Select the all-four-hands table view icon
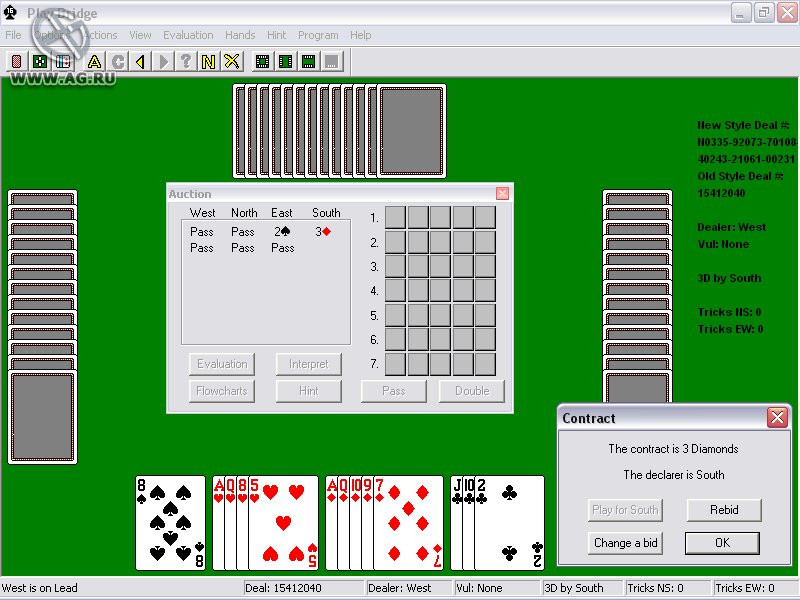Viewport: 800px width, 600px height. pyautogui.click(x=262, y=62)
